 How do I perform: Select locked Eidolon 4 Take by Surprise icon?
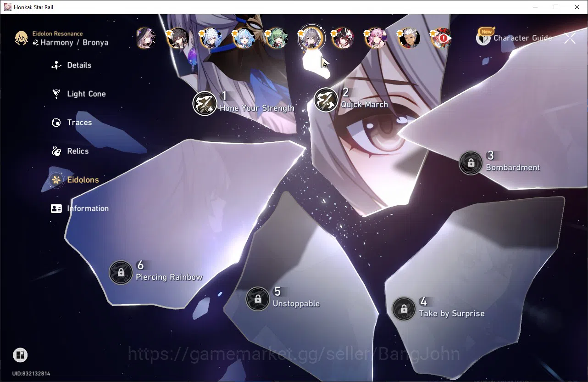[404, 309]
